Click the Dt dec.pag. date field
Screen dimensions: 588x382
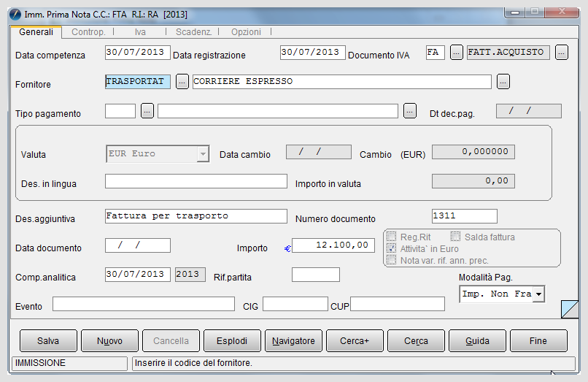[x=529, y=111]
